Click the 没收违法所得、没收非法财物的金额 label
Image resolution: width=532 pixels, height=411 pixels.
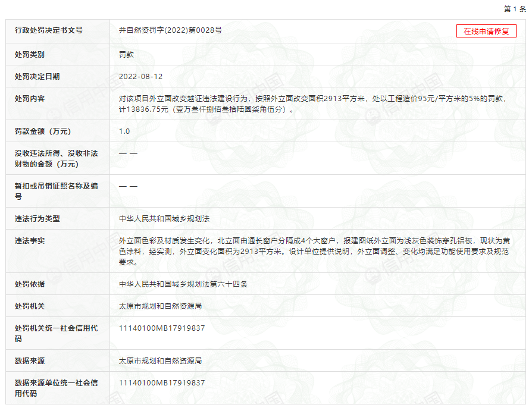(56, 158)
